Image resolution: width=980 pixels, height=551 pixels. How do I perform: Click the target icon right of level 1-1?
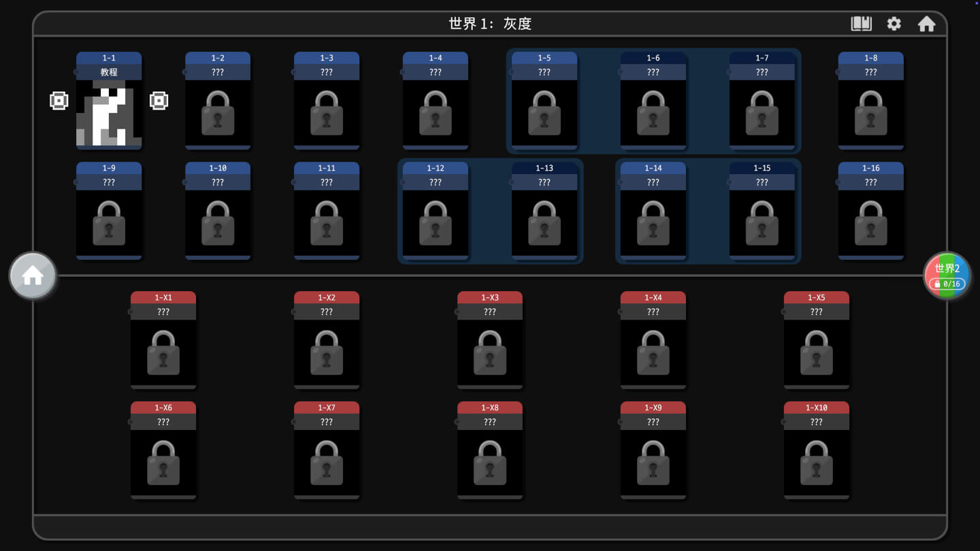click(x=159, y=101)
